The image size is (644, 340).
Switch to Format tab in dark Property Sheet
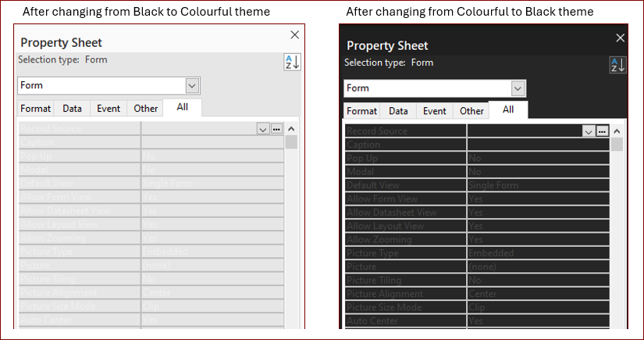pos(361,111)
